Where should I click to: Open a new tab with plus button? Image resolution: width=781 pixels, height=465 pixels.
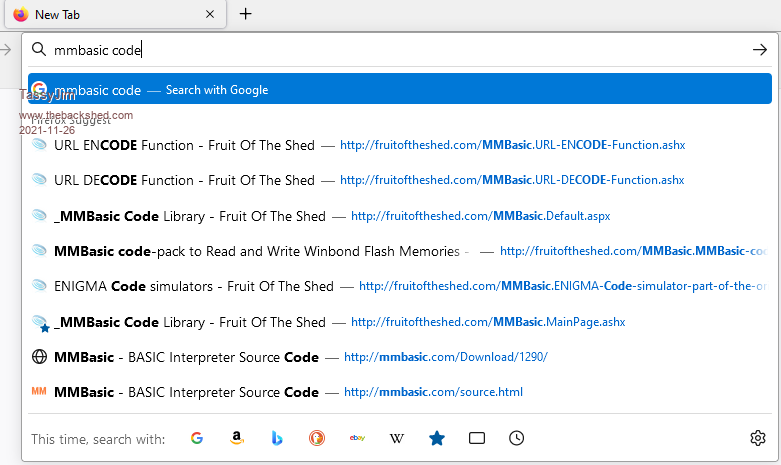[x=246, y=14]
